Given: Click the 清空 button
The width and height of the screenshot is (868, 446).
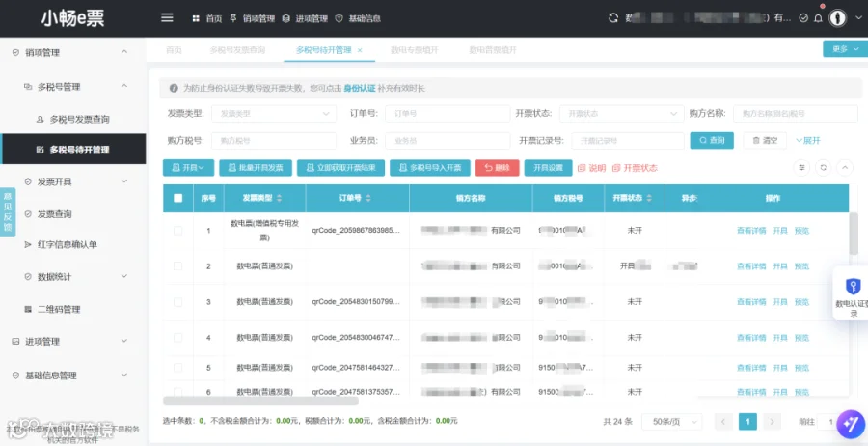Looking at the screenshot, I should tap(765, 141).
